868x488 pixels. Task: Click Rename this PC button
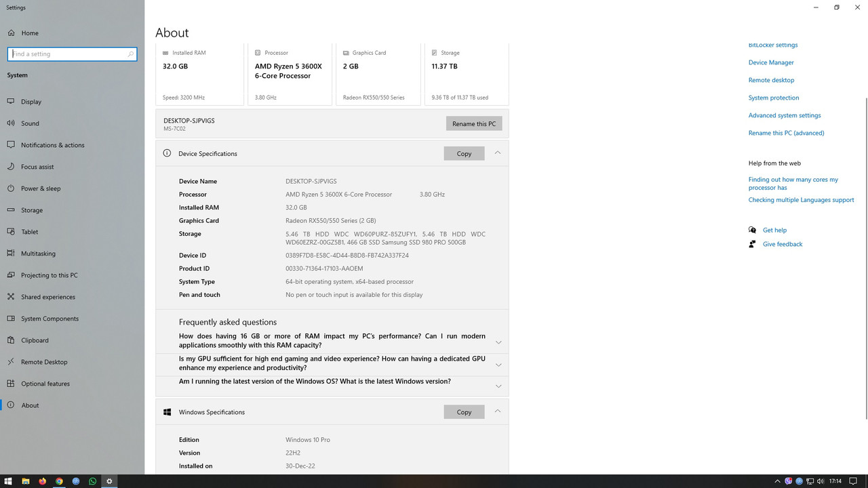(474, 123)
